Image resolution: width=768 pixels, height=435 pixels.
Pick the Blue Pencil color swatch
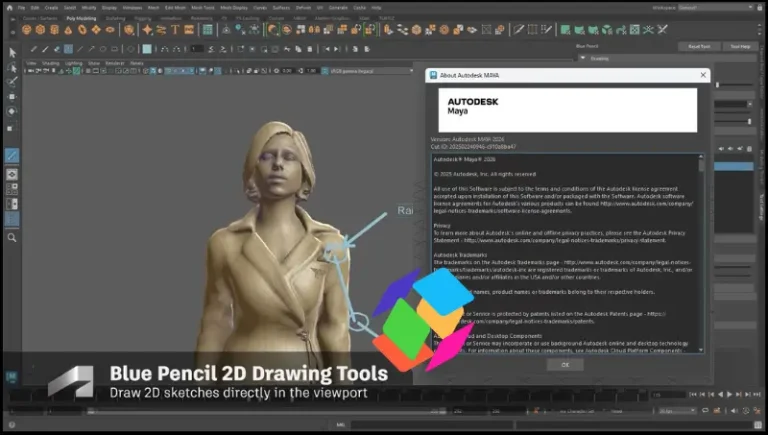click(x=147, y=49)
